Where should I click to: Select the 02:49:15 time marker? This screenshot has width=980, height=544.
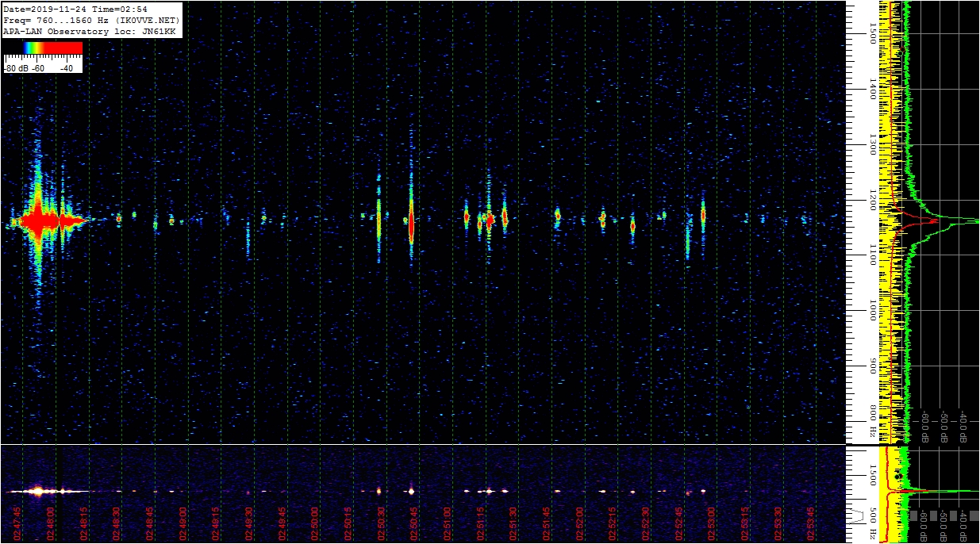pyautogui.click(x=217, y=523)
